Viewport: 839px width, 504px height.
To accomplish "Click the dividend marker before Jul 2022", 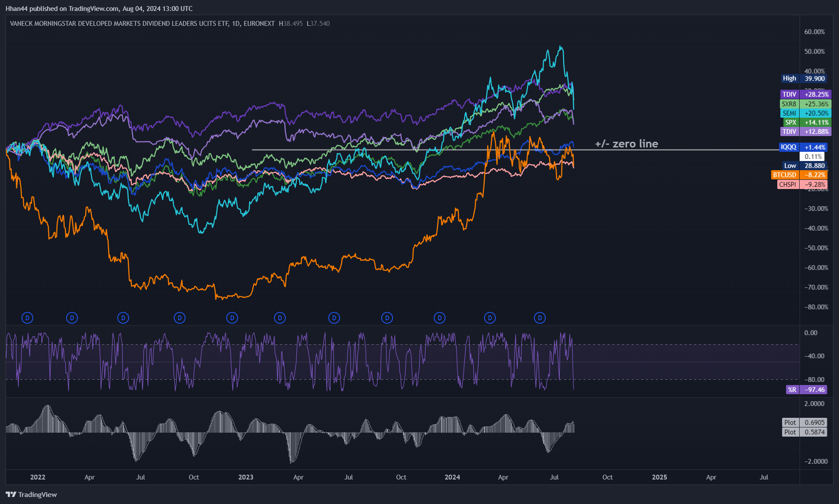I will tap(123, 318).
